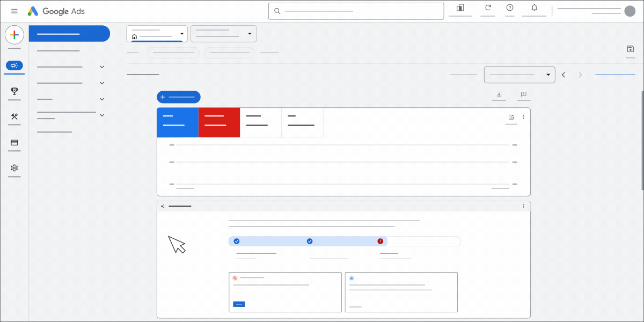Open the account selector dropdown with home icon
This screenshot has width=644, height=322.
pyautogui.click(x=157, y=34)
